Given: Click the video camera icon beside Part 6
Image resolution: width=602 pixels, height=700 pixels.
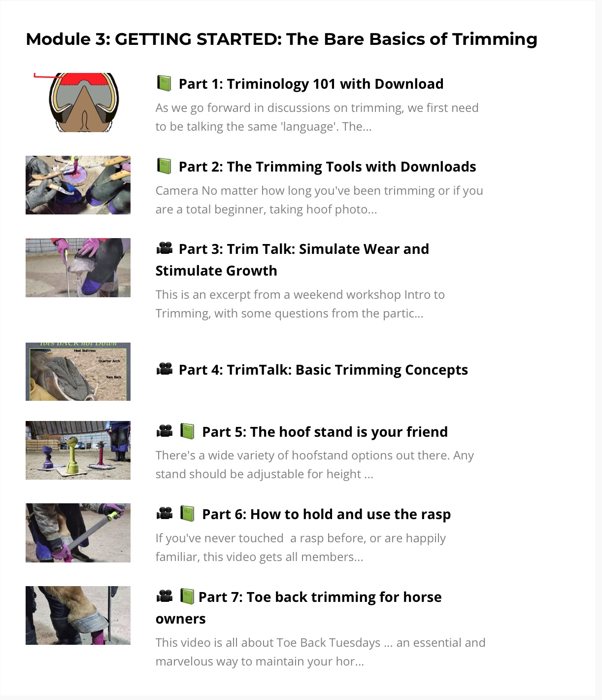Looking at the screenshot, I should point(164,514).
